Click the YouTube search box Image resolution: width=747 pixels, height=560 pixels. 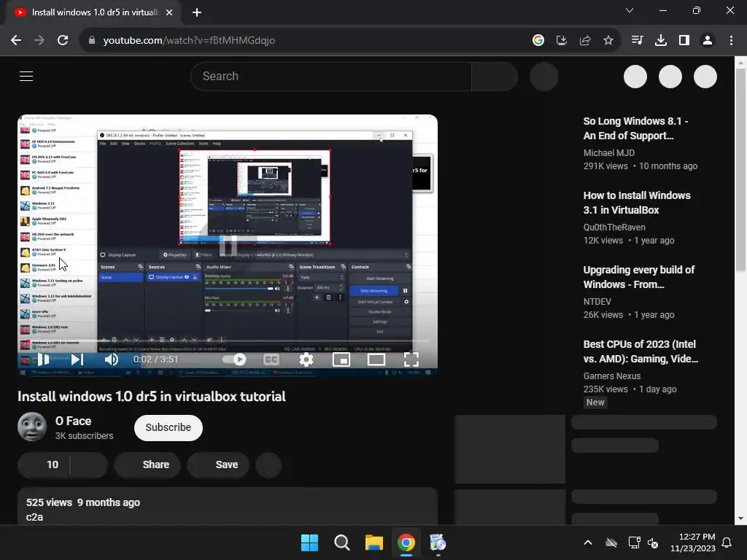(330, 76)
